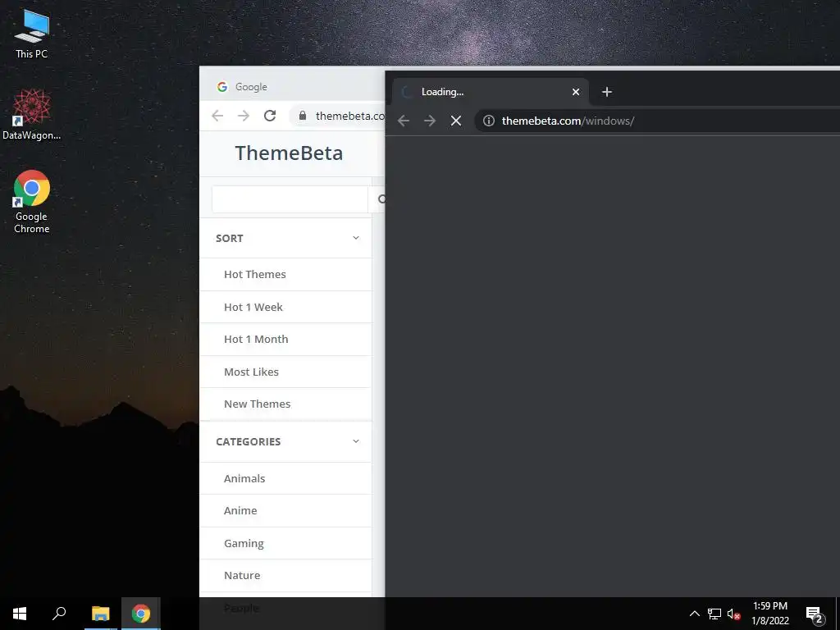Collapse the SORT section chevron

(356, 238)
